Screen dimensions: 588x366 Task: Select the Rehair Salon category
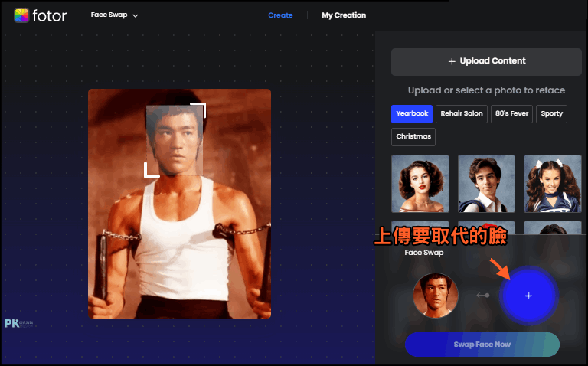[462, 113]
